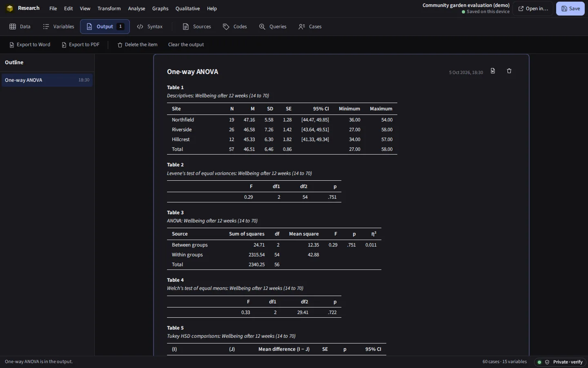Click the 'Table 4' heading
This screenshot has width=588, height=368.
tap(176, 280)
